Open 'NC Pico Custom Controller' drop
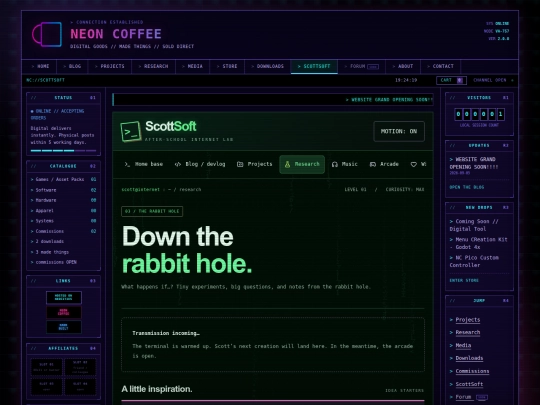The height and width of the screenshot is (405, 540). [x=474, y=261]
